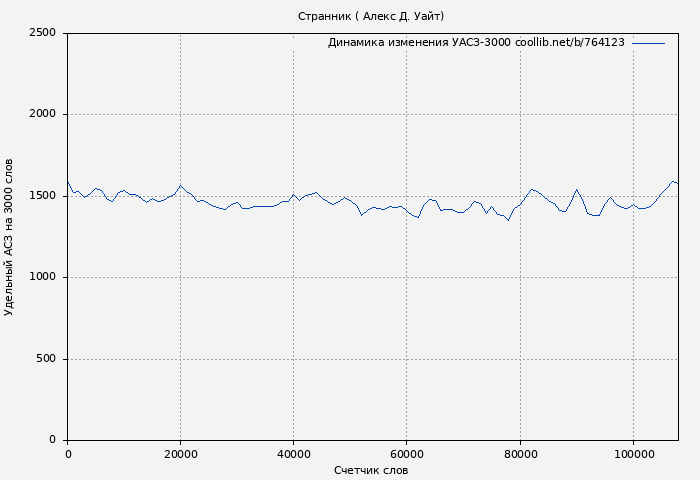Select the horizontal axis label 'Счетчик слов'
The height and width of the screenshot is (480, 700).
371,470
